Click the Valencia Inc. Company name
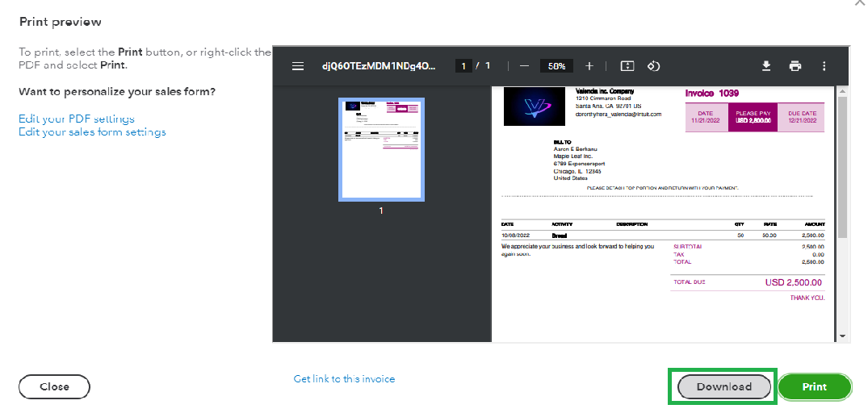Image resolution: width=868 pixels, height=413 pixels. coord(605,91)
